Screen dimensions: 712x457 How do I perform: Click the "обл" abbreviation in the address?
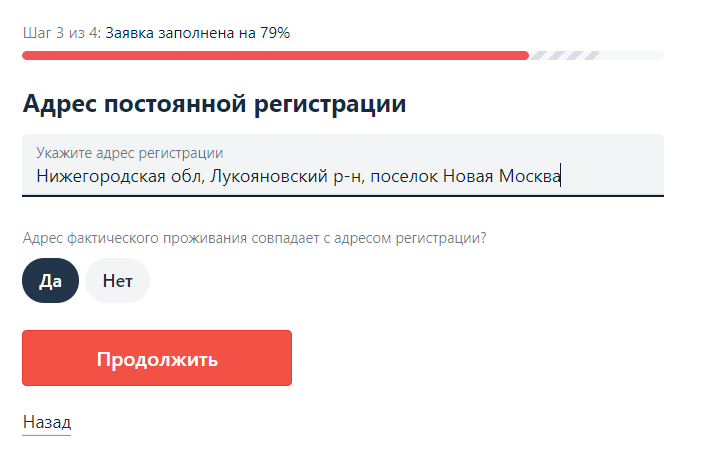[169, 177]
